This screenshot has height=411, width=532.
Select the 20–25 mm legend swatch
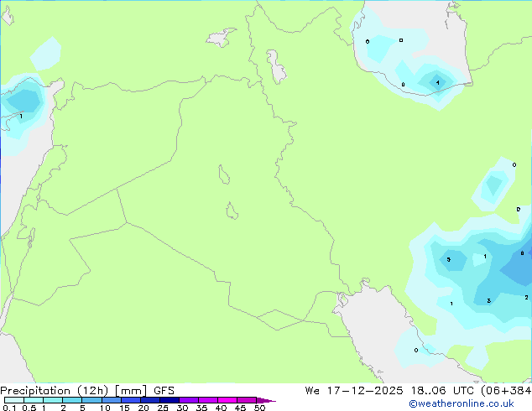pos(149,400)
